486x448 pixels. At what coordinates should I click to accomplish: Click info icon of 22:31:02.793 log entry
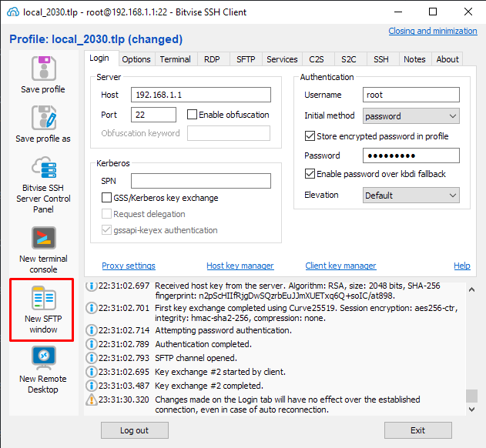[91, 358]
